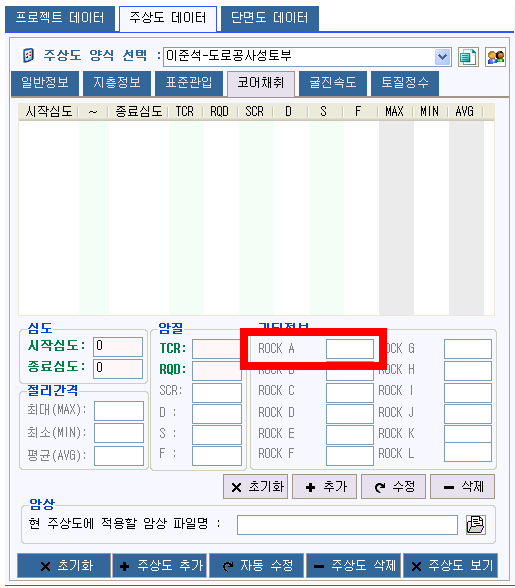The width and height of the screenshot is (515, 588).
Task: Click the 시작심도 input field
Action: tap(118, 346)
